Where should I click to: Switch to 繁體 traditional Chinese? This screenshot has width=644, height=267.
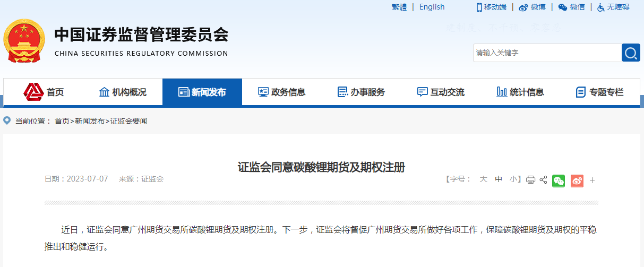(x=399, y=7)
